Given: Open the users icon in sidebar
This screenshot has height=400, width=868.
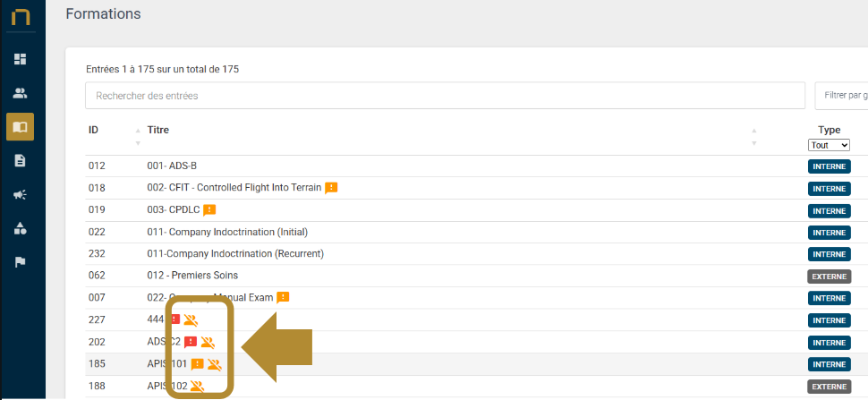Looking at the screenshot, I should coord(21,93).
